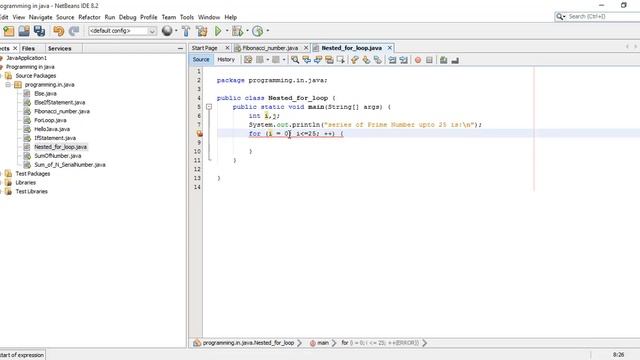Open dropdown arrow next to Profile icon
This screenshot has height=360, width=640.
coord(268,31)
